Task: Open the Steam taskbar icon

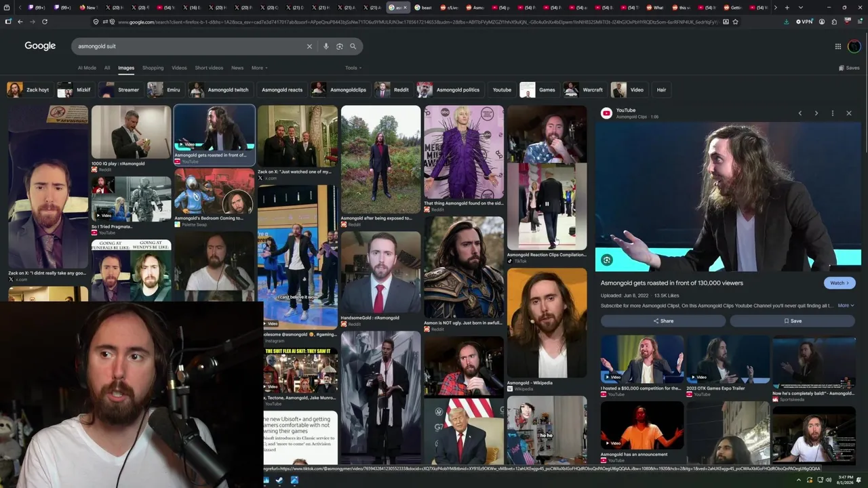Action: click(279, 481)
